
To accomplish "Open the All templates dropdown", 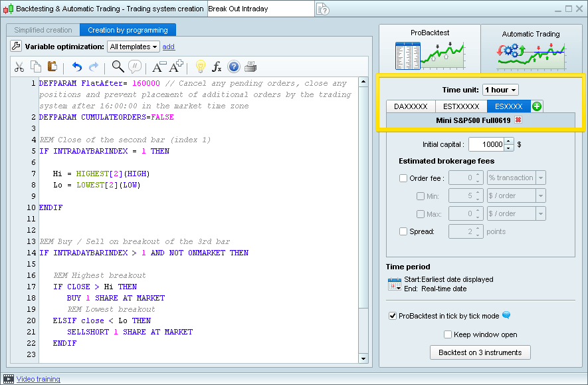I will [134, 47].
